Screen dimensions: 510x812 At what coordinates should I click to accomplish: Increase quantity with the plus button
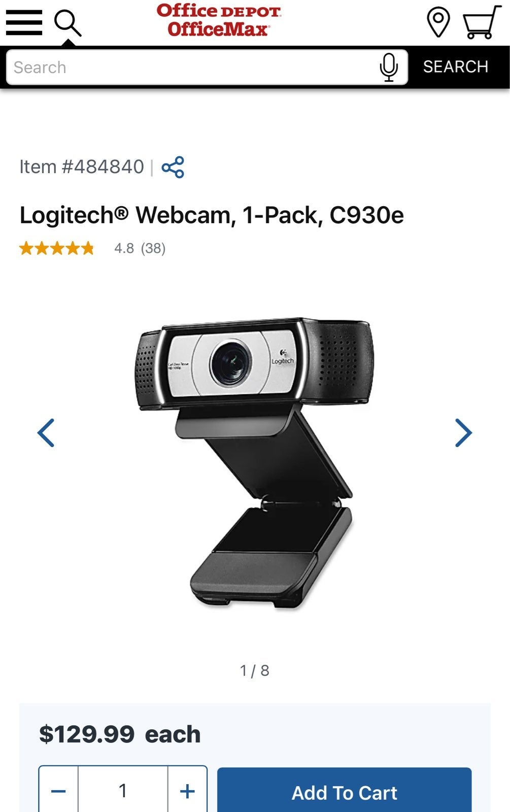187,790
